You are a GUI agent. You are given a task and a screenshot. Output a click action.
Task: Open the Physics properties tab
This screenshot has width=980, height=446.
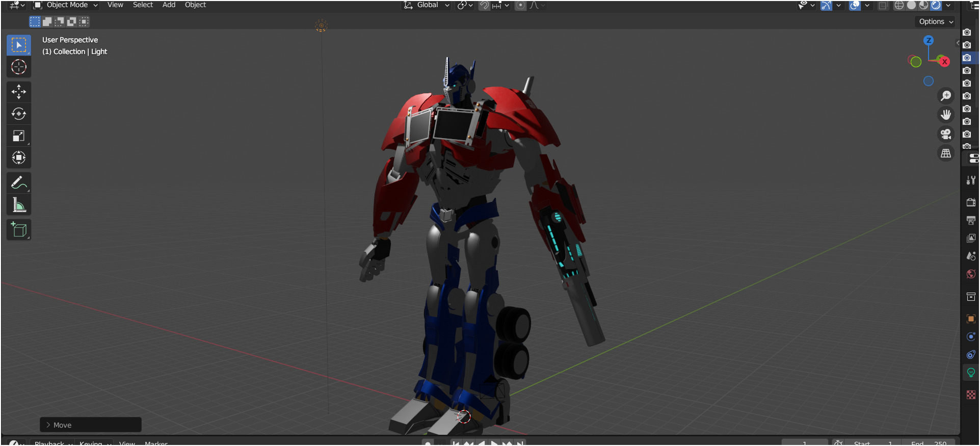click(x=971, y=337)
